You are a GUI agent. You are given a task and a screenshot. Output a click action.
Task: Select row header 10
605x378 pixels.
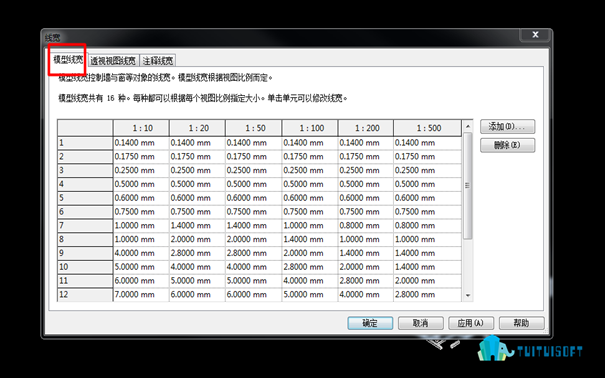(x=85, y=267)
